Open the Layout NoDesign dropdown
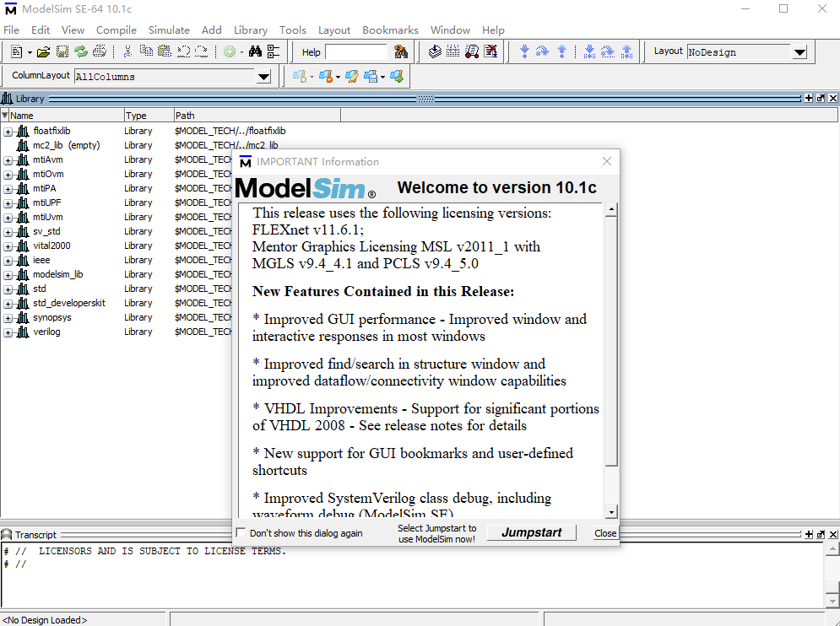 (799, 52)
